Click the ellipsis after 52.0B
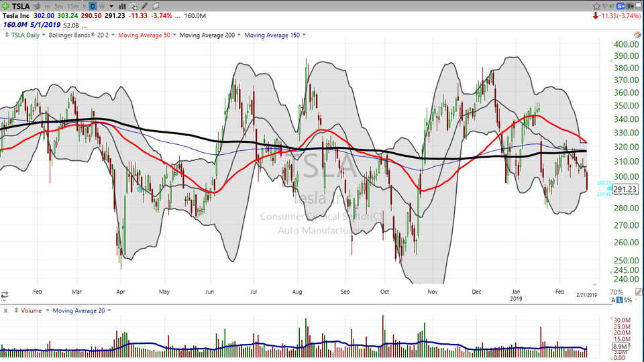Image resolution: width=644 pixels, height=362 pixels. click(85, 25)
